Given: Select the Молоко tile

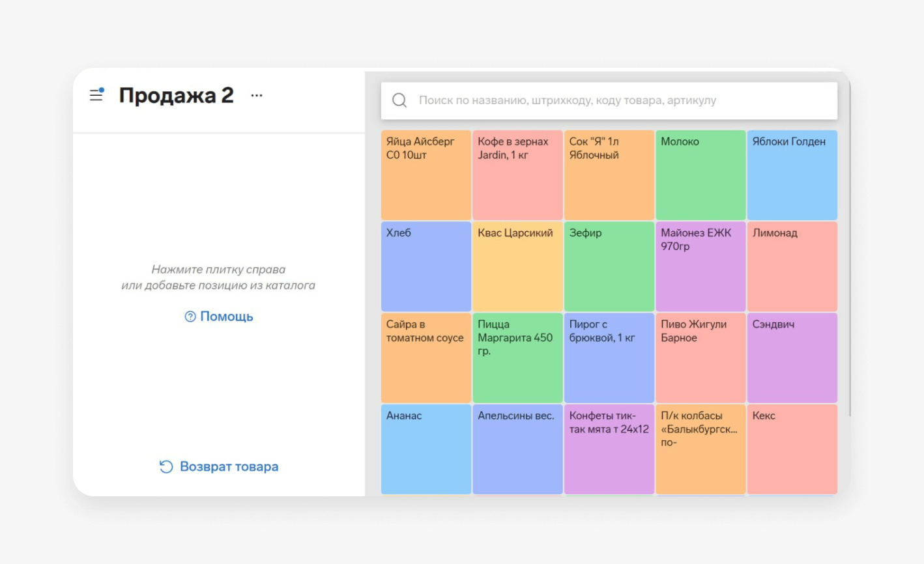Looking at the screenshot, I should tap(700, 175).
